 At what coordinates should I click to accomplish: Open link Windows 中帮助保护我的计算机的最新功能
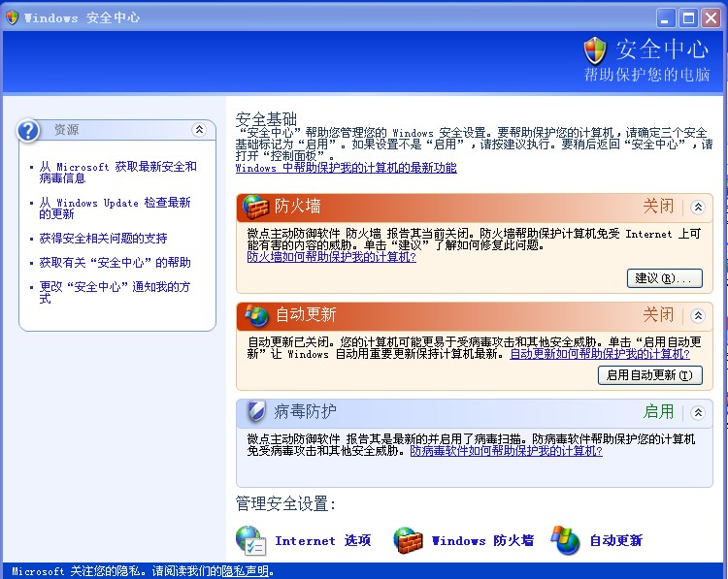point(347,168)
